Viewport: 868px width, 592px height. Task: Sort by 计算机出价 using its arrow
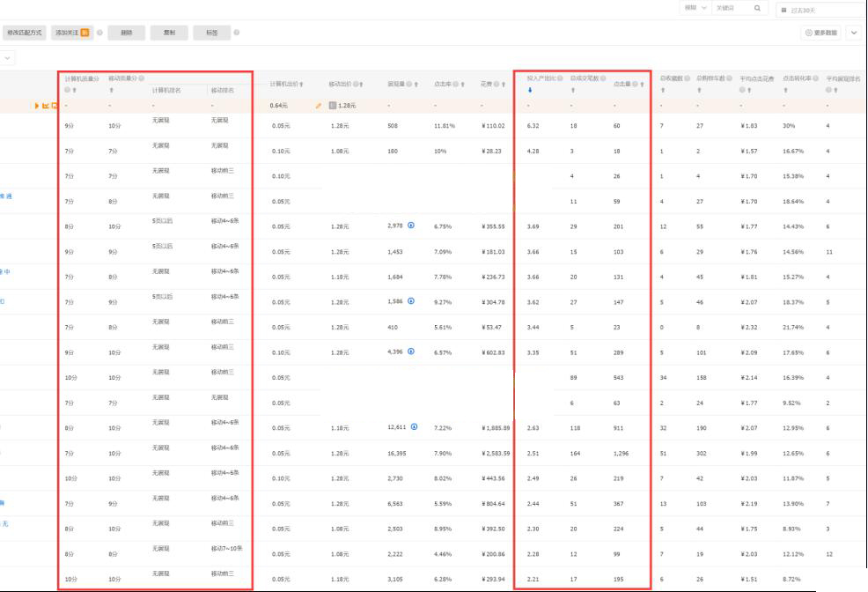tap(301, 85)
